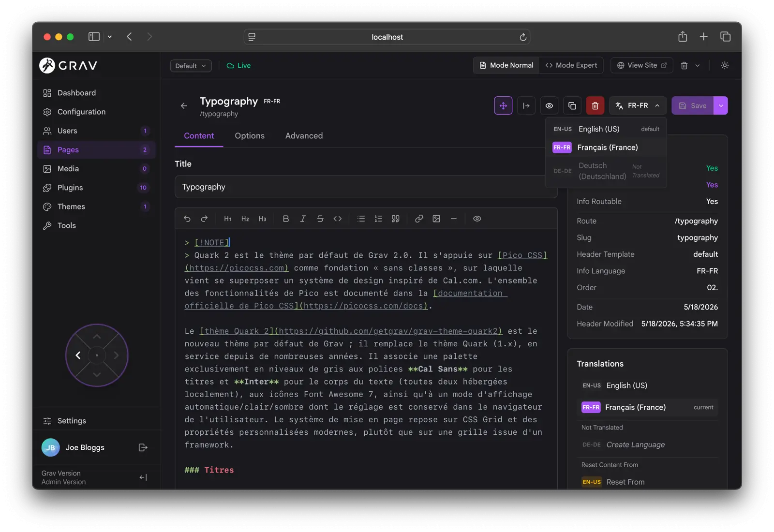The height and width of the screenshot is (532, 774).
Task: Switch to the Advanced tab
Action: pyautogui.click(x=304, y=136)
